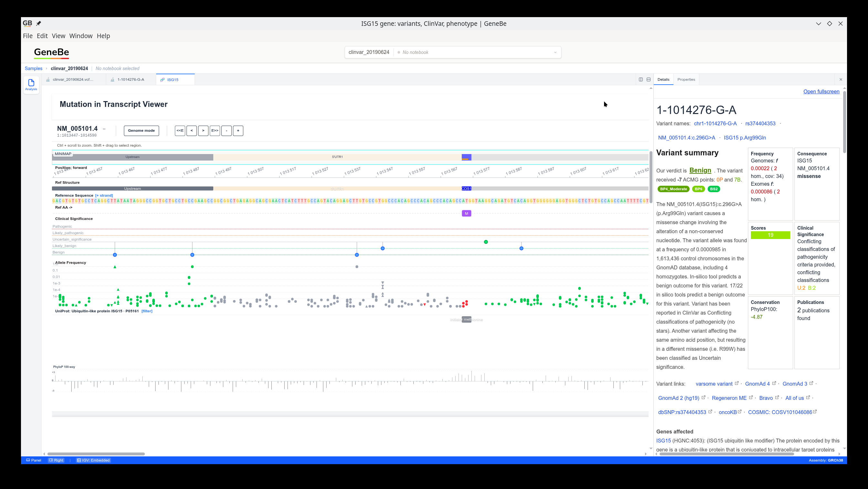Switch to Genome mode

click(x=141, y=130)
